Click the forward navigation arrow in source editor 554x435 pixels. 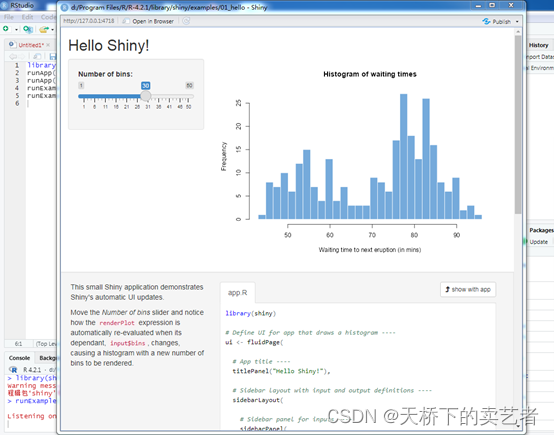coord(22,56)
